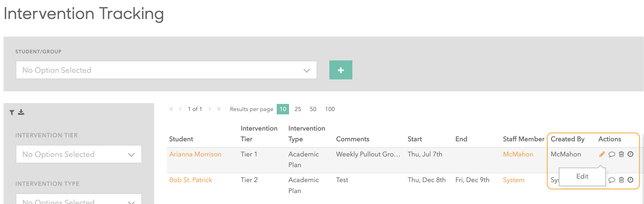Screen dimensions: 644x204
Task: View history clock icon for Arianna Morrison row
Action: tap(630, 154)
